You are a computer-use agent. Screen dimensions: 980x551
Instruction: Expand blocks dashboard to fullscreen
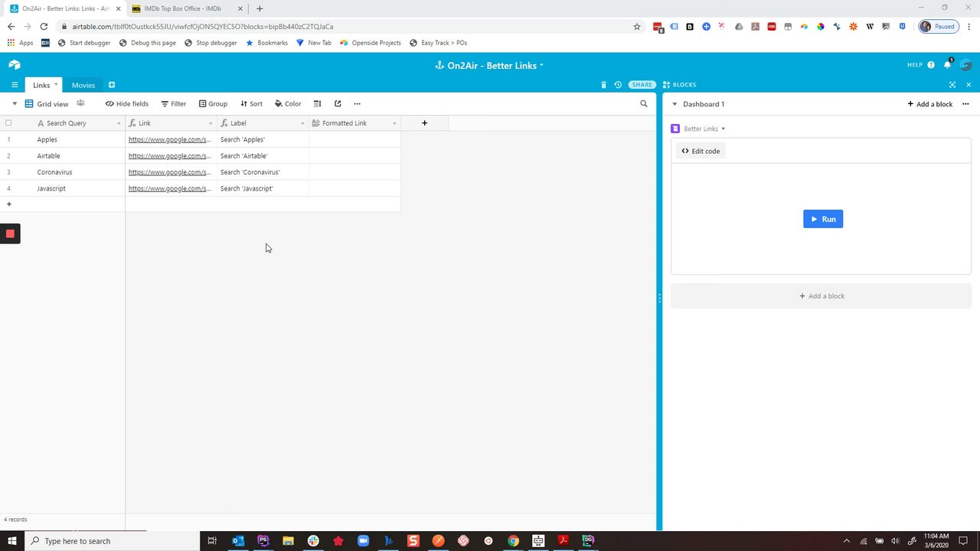tap(952, 85)
